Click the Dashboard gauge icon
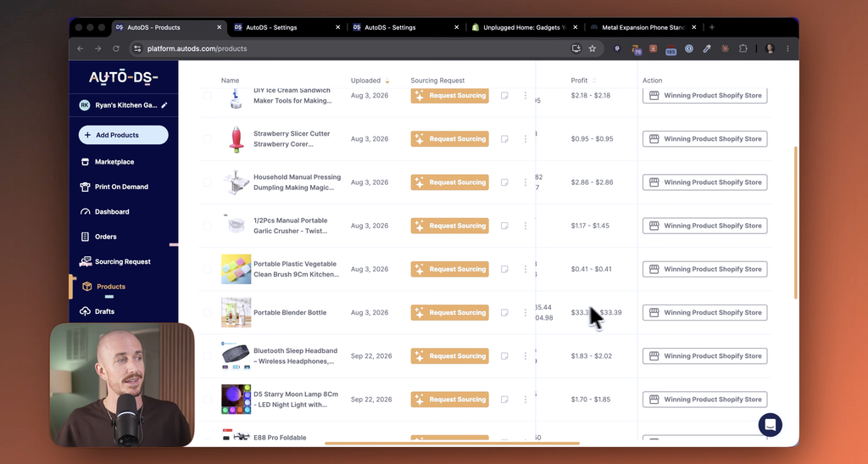The width and height of the screenshot is (868, 464). [x=85, y=211]
